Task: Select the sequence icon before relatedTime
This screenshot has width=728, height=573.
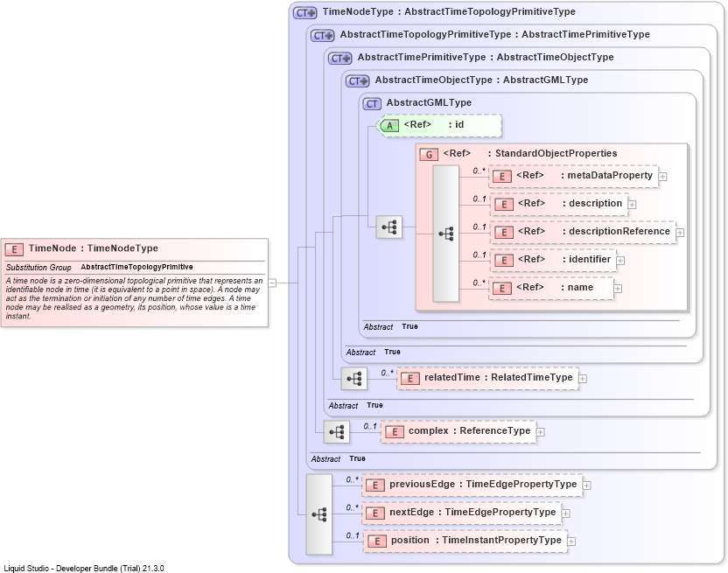Action: point(354,379)
